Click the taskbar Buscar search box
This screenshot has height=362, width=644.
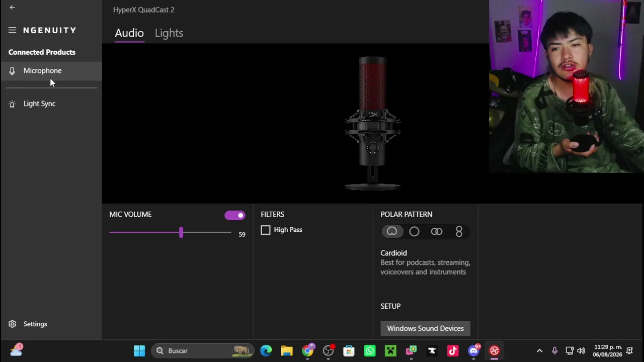(x=203, y=351)
